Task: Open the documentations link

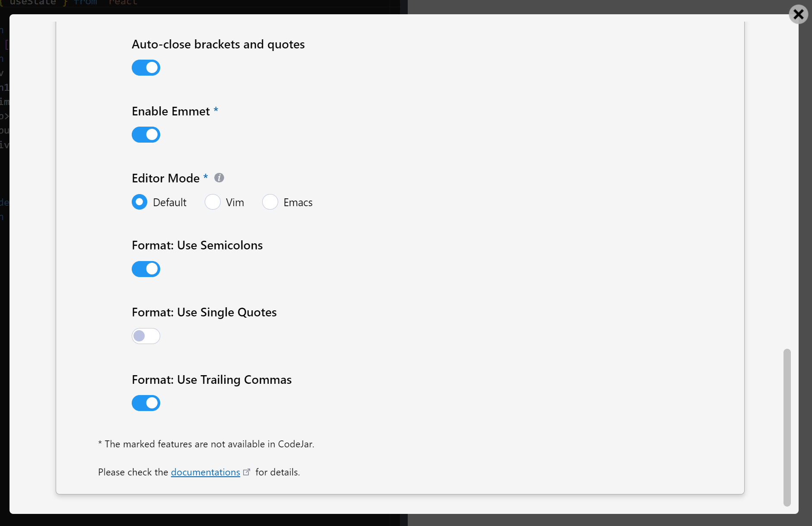Action: tap(205, 472)
